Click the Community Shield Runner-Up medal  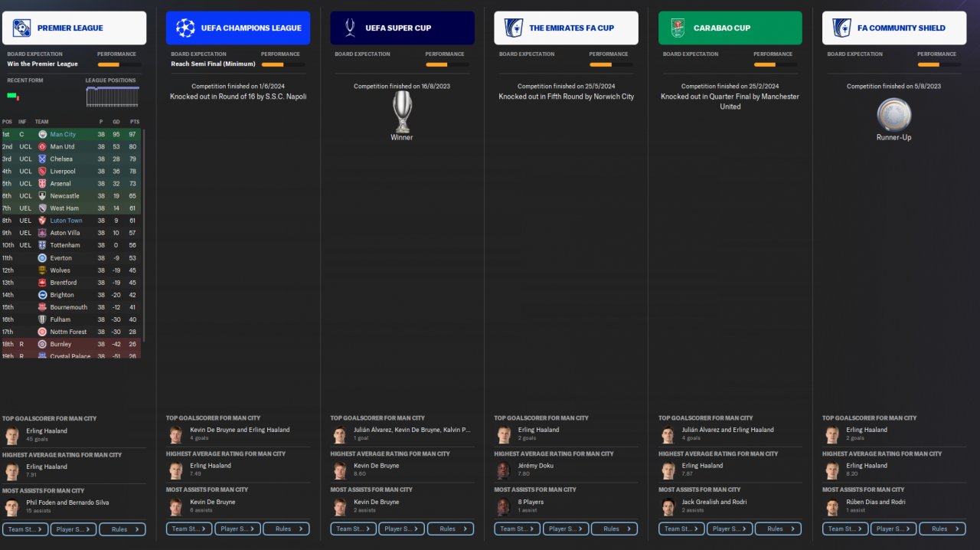(x=894, y=115)
